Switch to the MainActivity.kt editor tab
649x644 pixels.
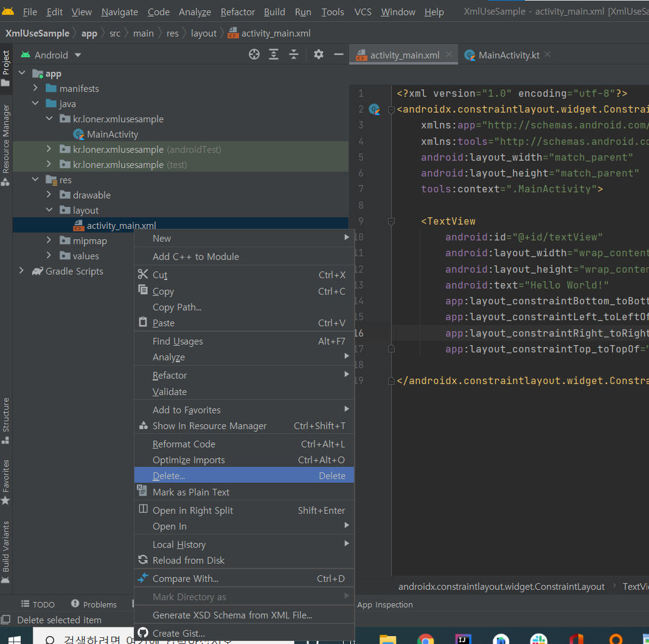(508, 55)
